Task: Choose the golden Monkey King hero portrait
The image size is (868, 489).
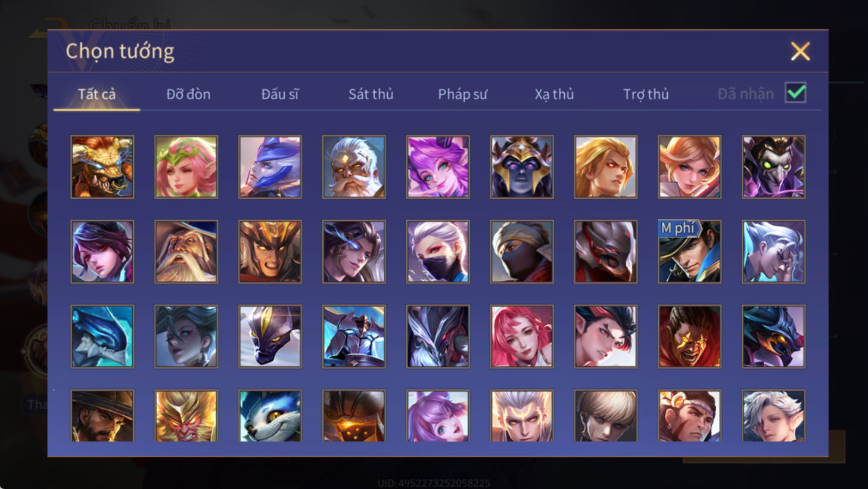Action: (186, 416)
